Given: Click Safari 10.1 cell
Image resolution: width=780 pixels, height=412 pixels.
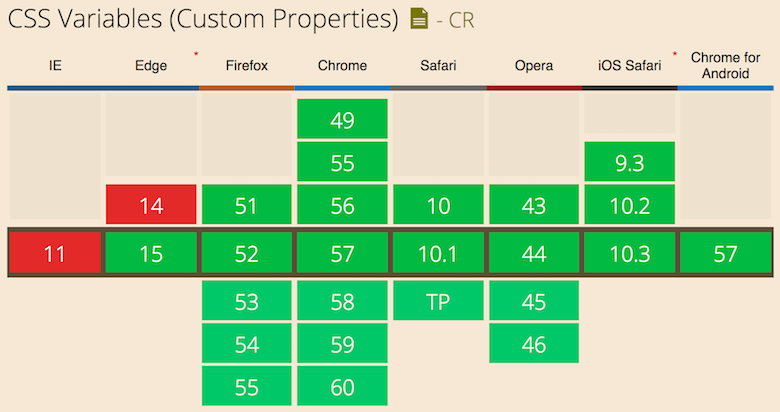Looking at the screenshot, I should [x=438, y=254].
